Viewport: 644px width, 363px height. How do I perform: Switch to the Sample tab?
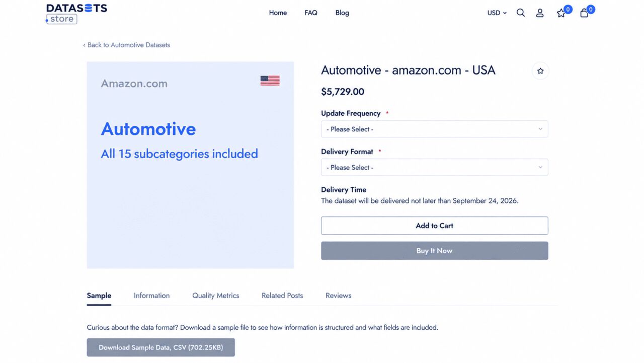coord(99,296)
